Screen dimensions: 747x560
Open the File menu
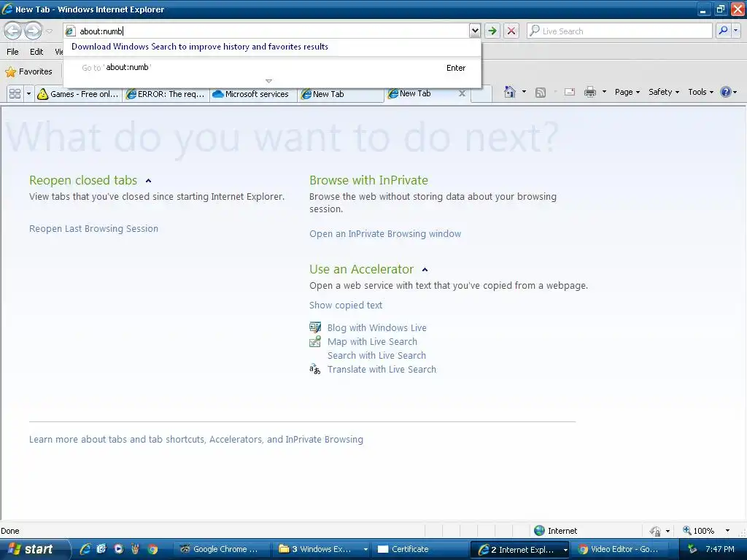pyautogui.click(x=13, y=52)
